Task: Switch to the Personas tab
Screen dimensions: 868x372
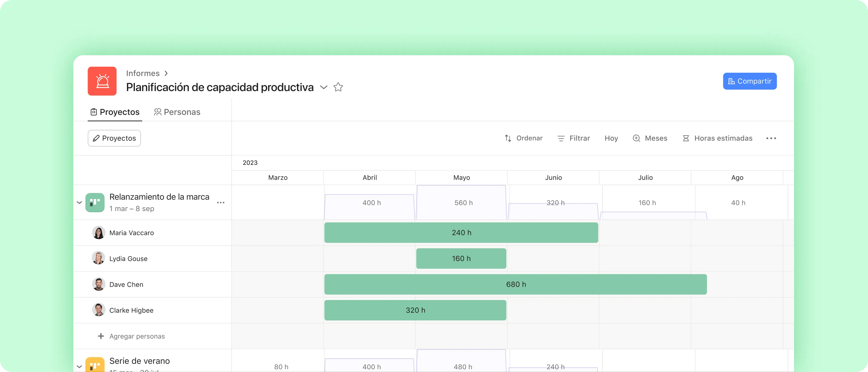Action: coord(177,112)
